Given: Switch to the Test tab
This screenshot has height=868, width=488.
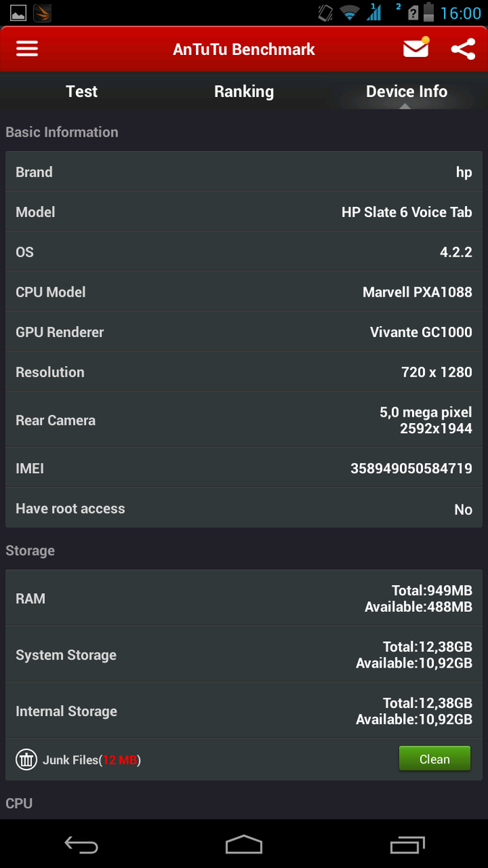Looking at the screenshot, I should pyautogui.click(x=81, y=92).
